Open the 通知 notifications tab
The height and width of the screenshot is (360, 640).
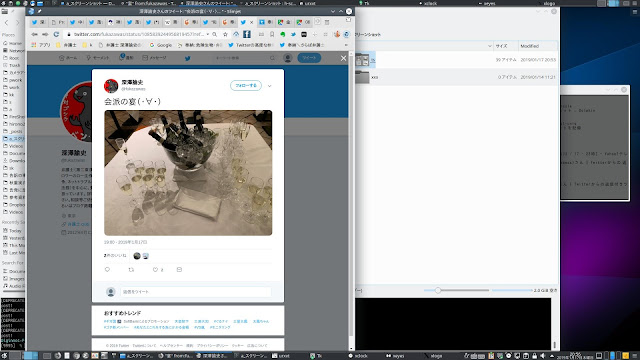click(126, 58)
